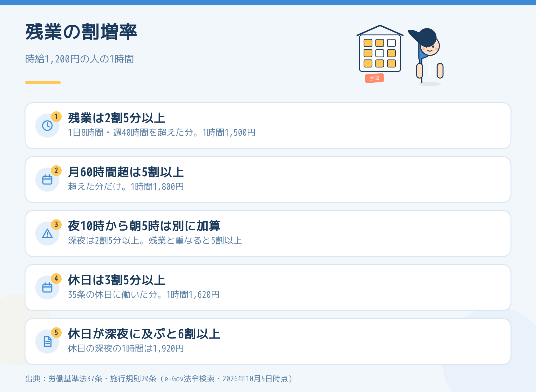Select the heading 月60時間超は5割以上
This screenshot has width=536, height=392.
click(126, 172)
